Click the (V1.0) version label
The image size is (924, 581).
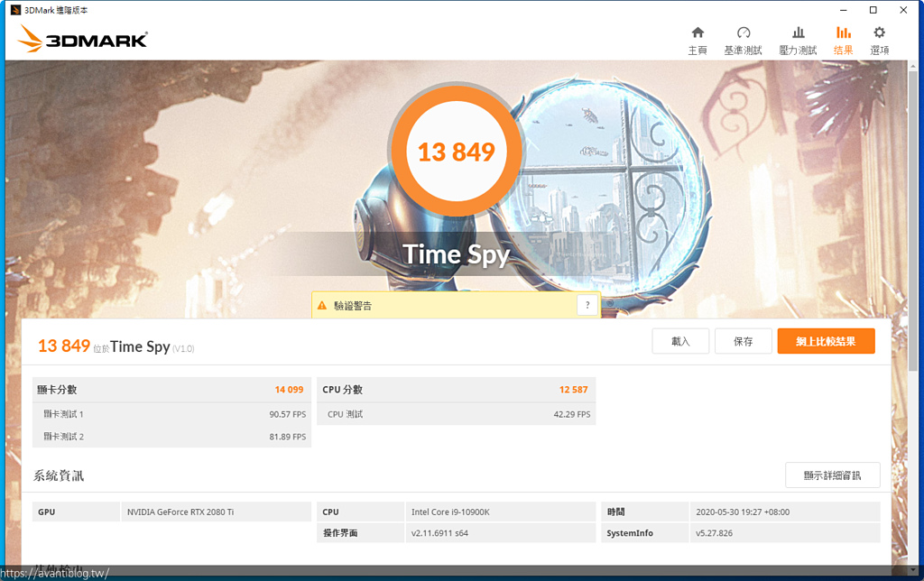(183, 349)
